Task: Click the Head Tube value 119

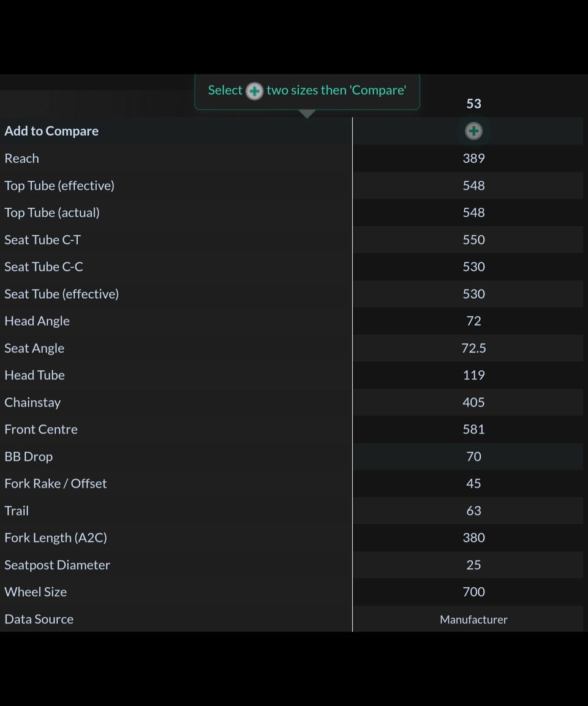Action: pos(473,375)
